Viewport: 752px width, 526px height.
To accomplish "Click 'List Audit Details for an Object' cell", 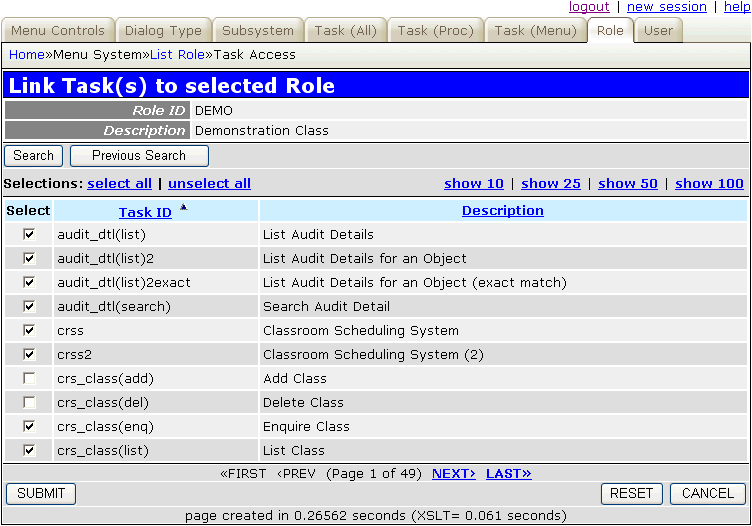I will tap(503, 258).
